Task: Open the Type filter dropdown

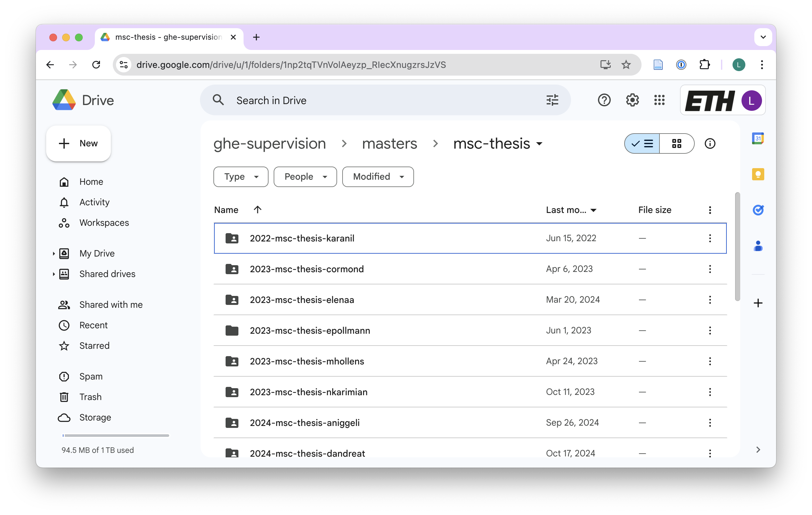Action: click(x=241, y=176)
